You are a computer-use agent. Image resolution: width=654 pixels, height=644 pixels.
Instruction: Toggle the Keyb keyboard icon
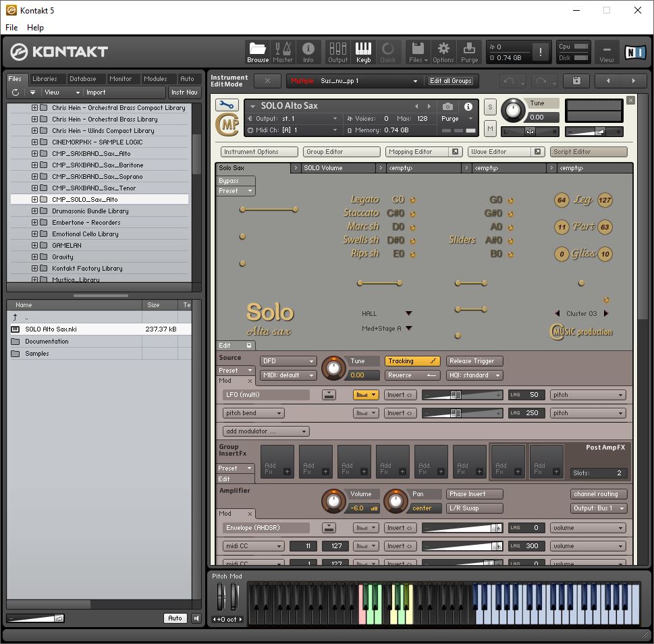[x=363, y=52]
